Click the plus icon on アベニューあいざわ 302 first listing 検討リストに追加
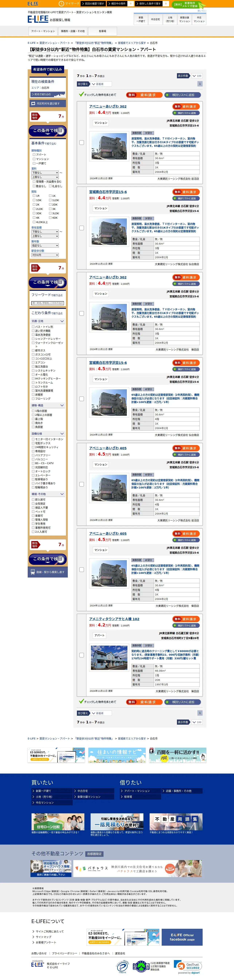This screenshot has width=234, height=980. coord(175,113)
